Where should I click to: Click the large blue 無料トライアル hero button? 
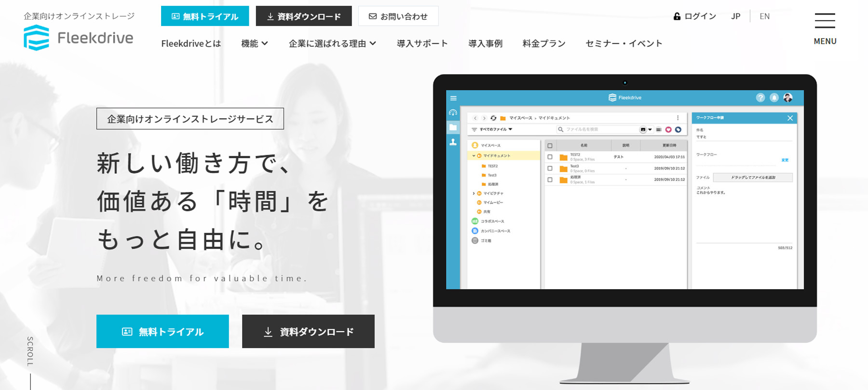pos(163,332)
